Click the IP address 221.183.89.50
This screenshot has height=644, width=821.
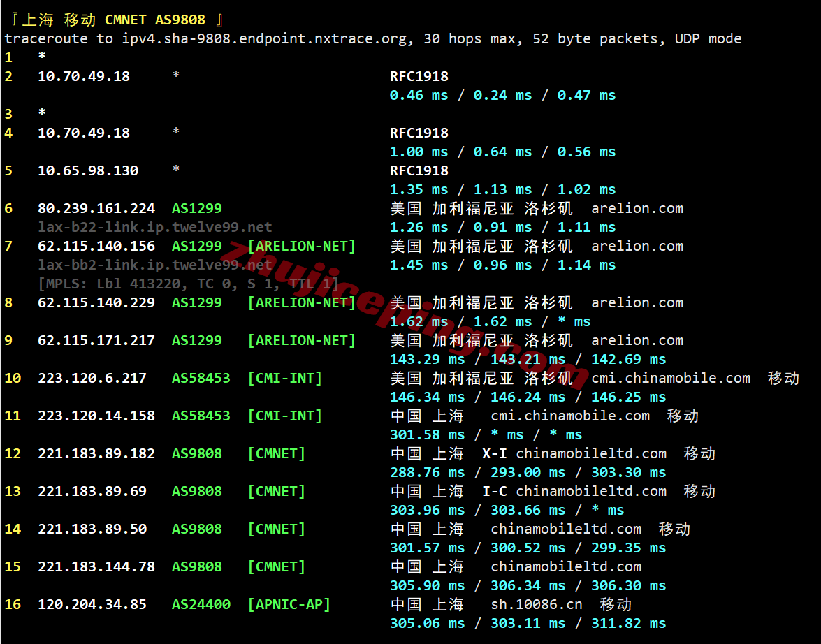pos(92,529)
